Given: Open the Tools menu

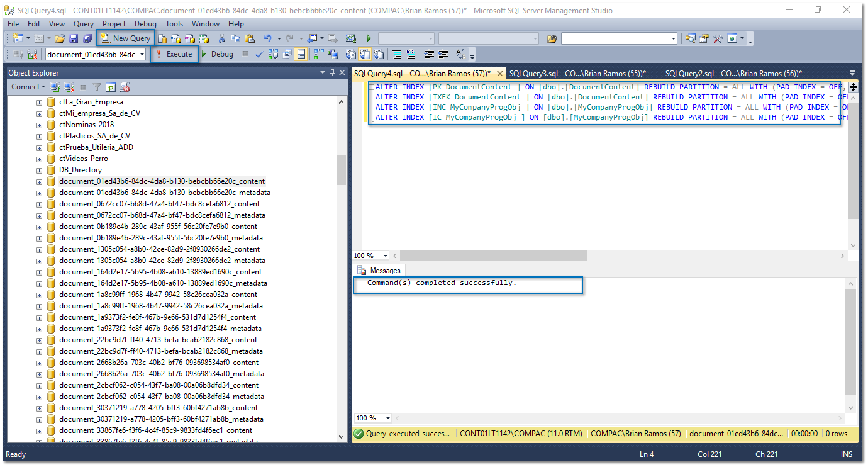Looking at the screenshot, I should (x=174, y=24).
